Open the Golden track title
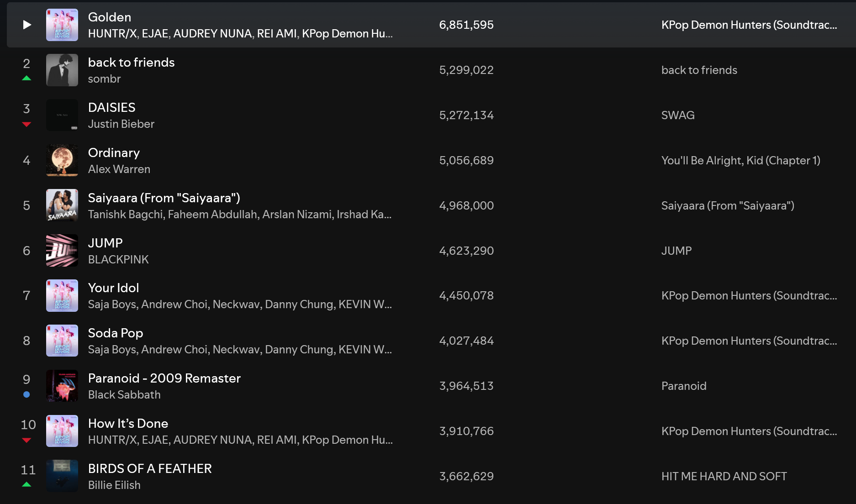This screenshot has height=504, width=856. tap(110, 17)
